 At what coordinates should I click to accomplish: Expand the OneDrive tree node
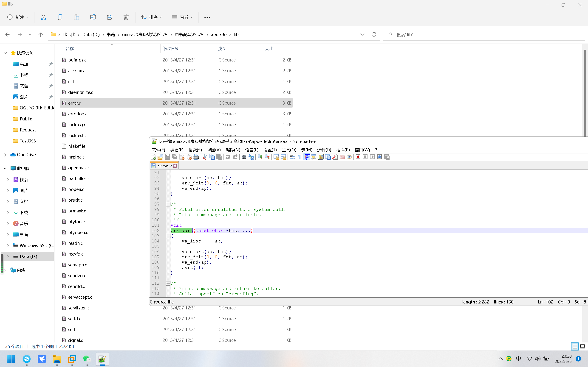point(5,155)
